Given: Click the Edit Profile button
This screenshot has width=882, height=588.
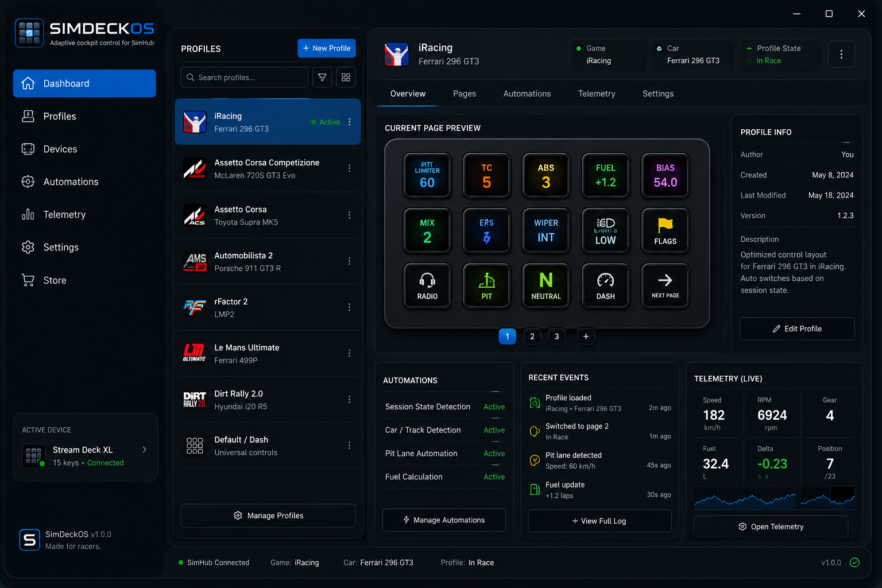Looking at the screenshot, I should (x=797, y=328).
